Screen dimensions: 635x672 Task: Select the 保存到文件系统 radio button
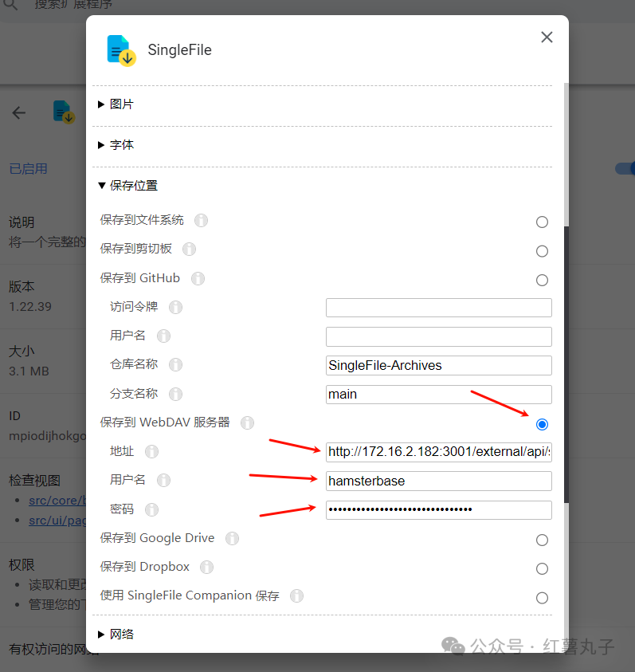pos(542,222)
